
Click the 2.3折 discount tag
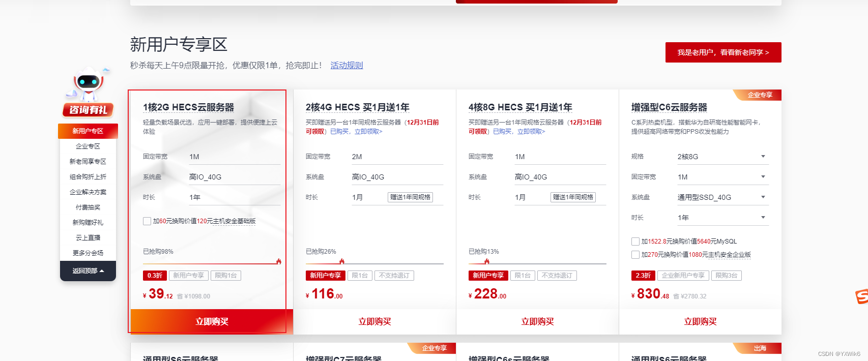pyautogui.click(x=643, y=276)
